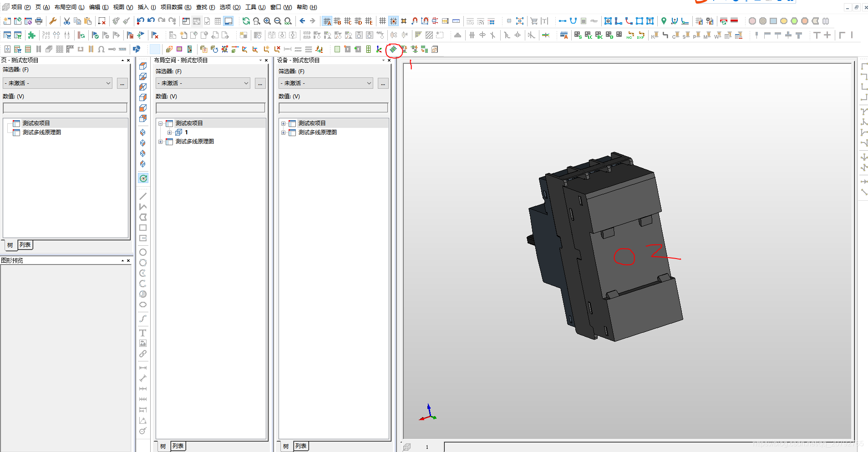Image resolution: width=868 pixels, height=452 pixels.
Task: Expand node 1 in the 布局空间 tree
Action: coord(169,132)
